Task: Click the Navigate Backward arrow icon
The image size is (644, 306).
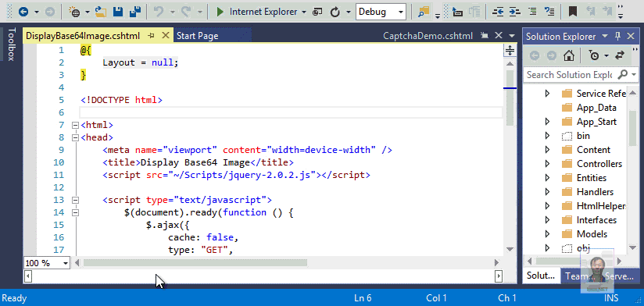Action: click(23, 12)
